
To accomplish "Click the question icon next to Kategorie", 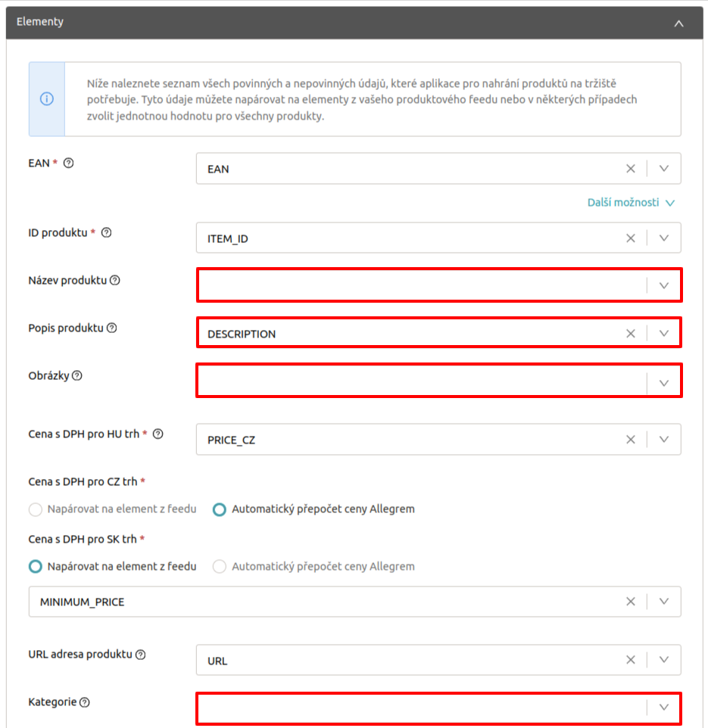I will click(x=85, y=702).
